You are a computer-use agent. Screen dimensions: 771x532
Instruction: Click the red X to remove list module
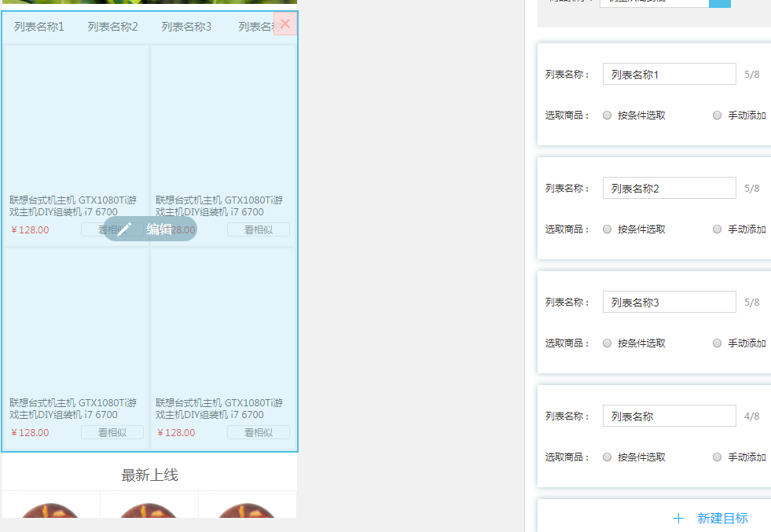click(x=285, y=24)
